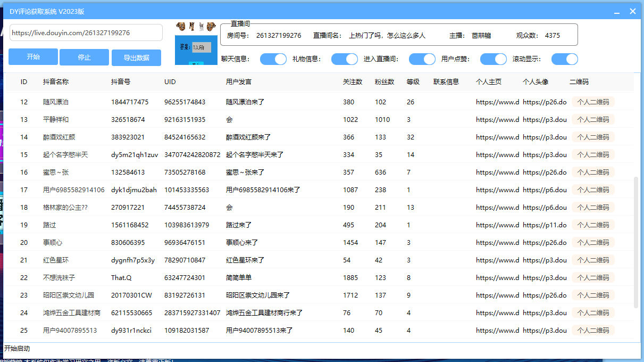Click the UID column header
The height and width of the screenshot is (362, 644).
click(170, 82)
